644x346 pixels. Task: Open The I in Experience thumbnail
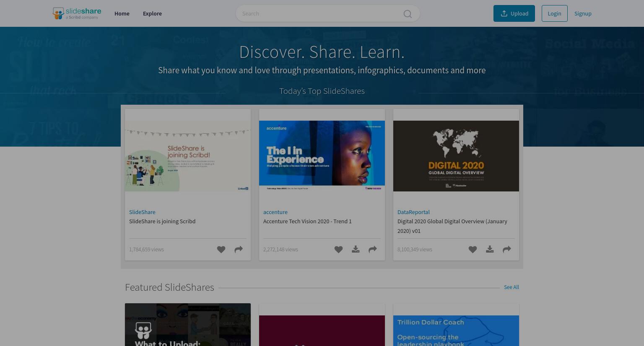322,156
